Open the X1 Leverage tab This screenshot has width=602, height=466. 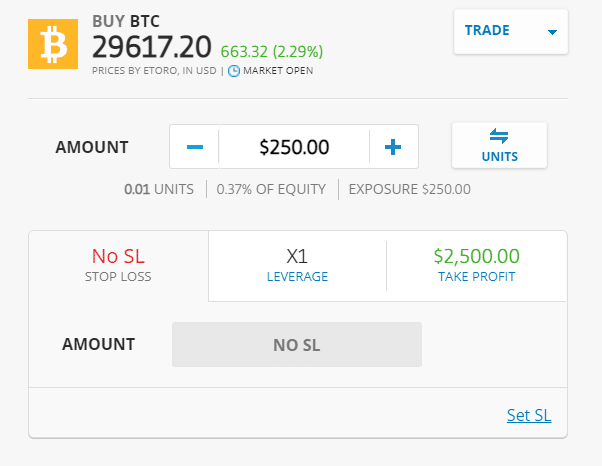[297, 265]
